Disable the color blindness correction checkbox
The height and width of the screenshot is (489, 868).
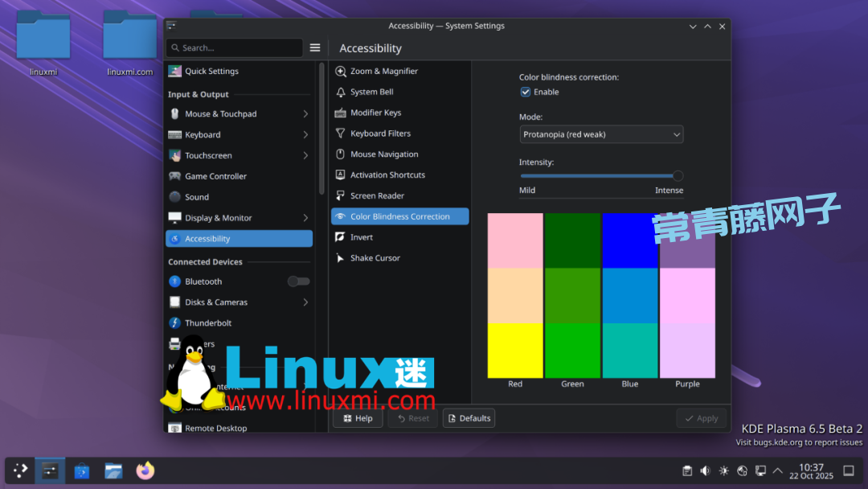526,92
